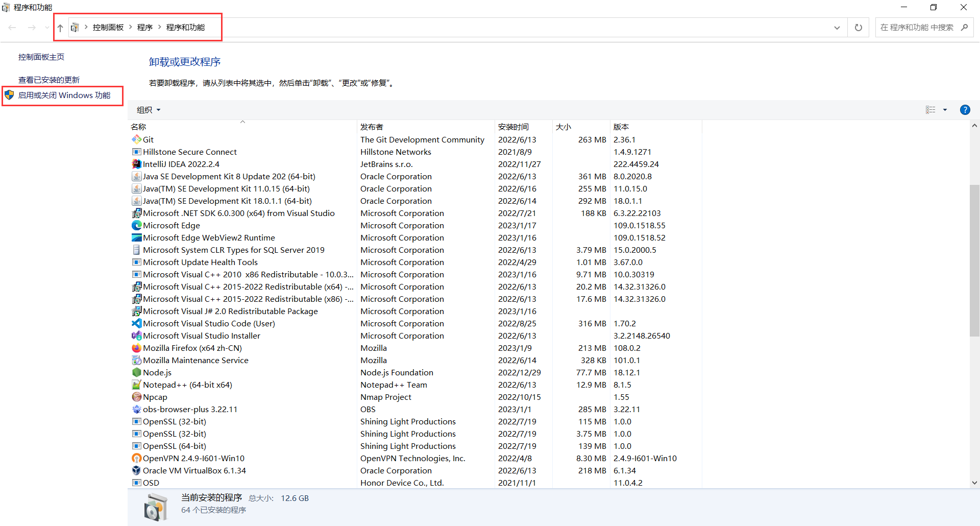Sort list by 名称 column header

pyautogui.click(x=242, y=127)
